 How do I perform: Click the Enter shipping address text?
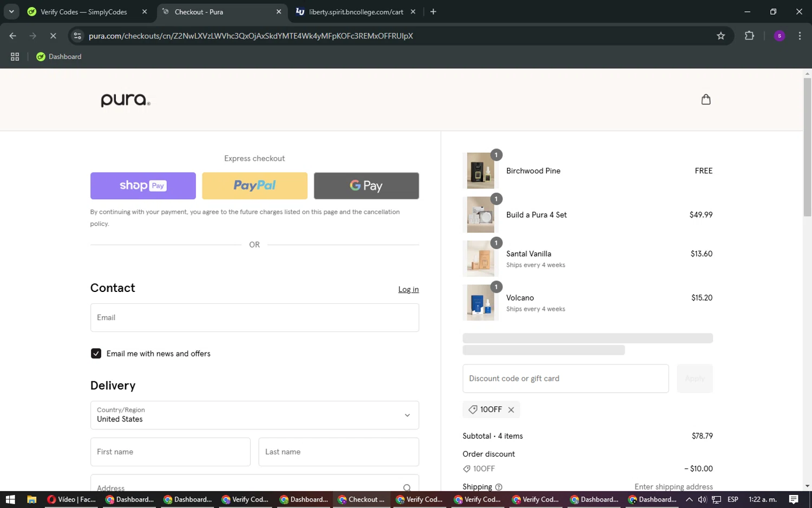[x=673, y=487]
